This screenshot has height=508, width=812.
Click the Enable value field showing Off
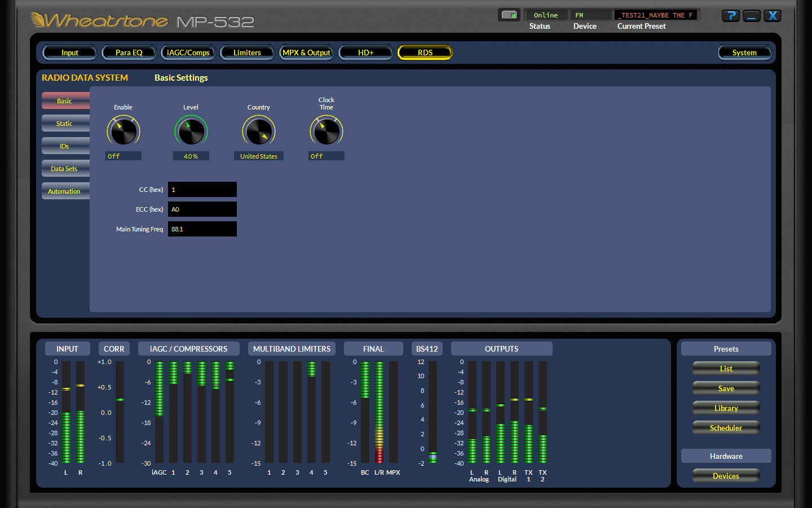(x=123, y=156)
